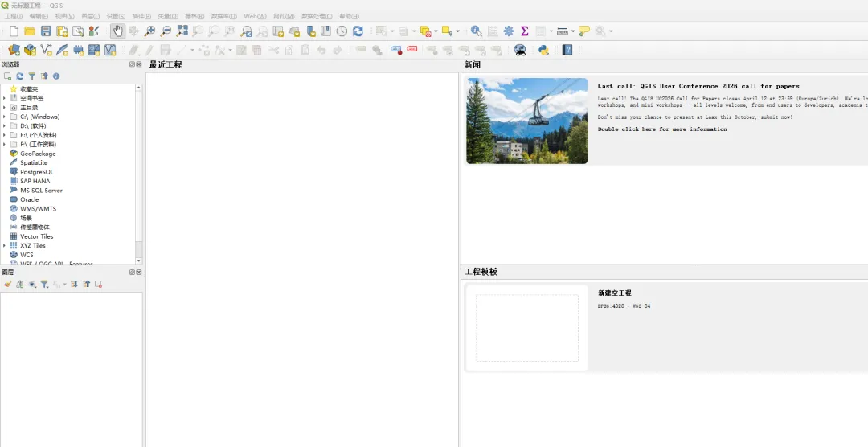Open the Processing Toolbox gear icon
868x447 pixels.
[508, 31]
